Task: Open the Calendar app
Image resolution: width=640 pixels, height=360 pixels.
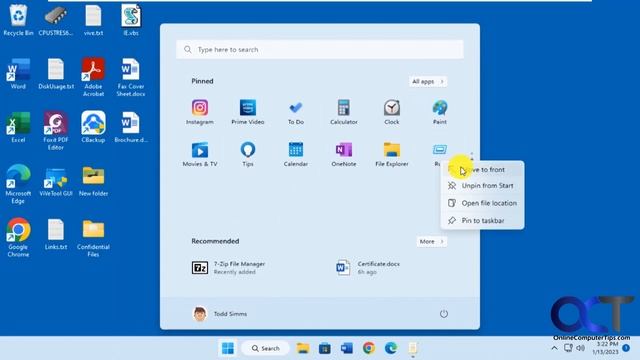Action: [x=296, y=154]
